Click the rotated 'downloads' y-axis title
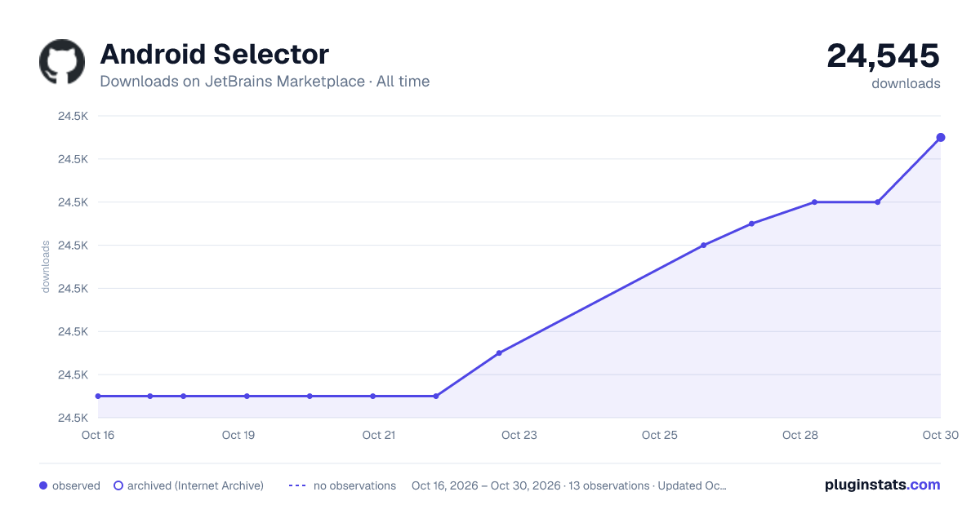 (x=46, y=267)
